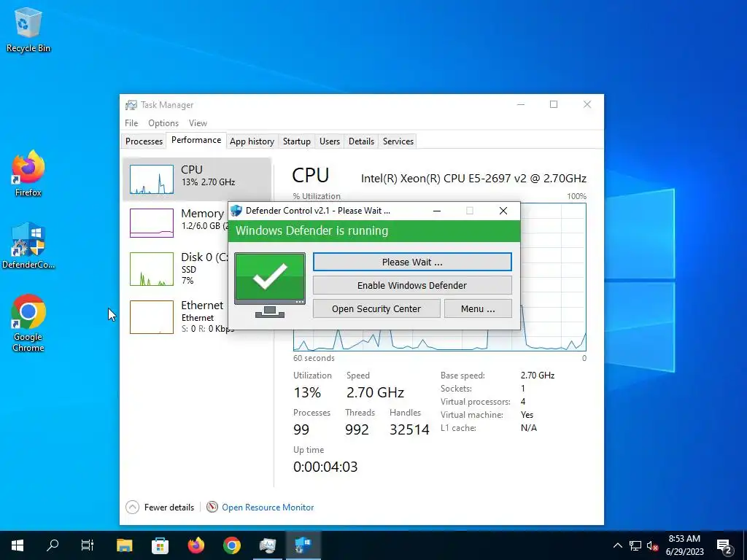
Task: Open the Startup tab
Action: tap(296, 141)
